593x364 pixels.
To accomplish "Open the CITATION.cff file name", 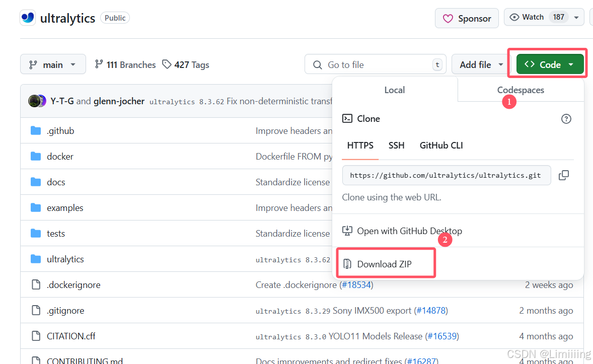I will (x=71, y=336).
